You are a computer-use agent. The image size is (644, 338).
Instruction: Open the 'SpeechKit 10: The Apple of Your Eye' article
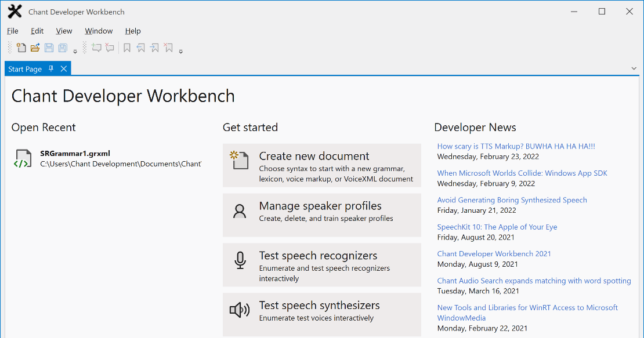point(497,227)
